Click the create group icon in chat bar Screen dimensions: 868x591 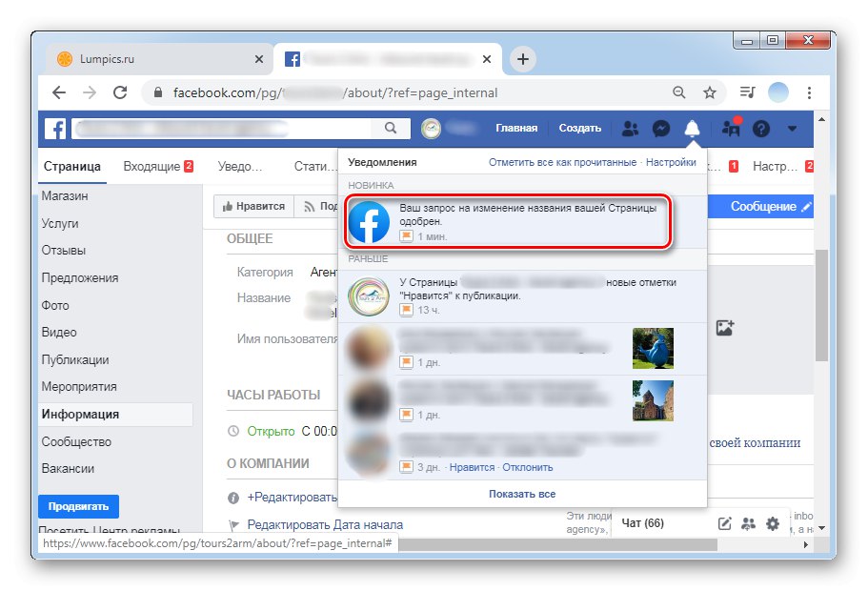(749, 523)
